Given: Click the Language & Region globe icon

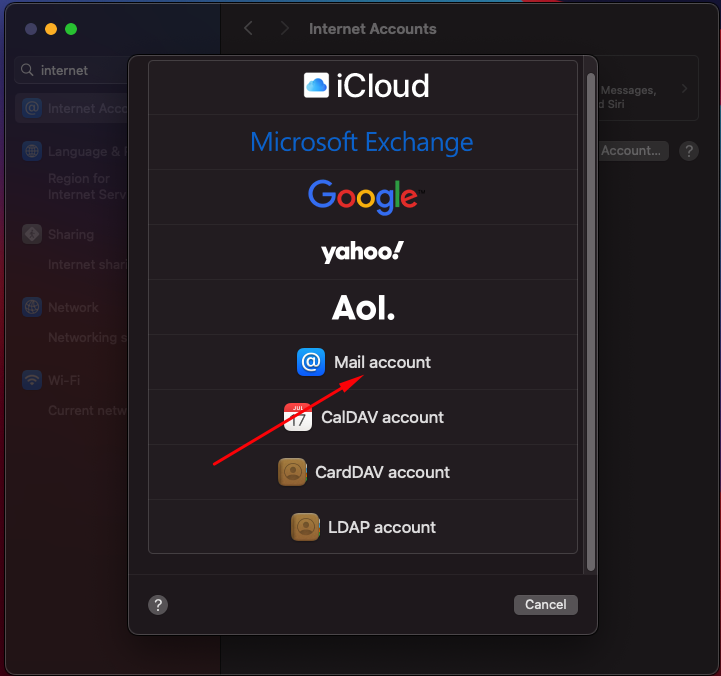Looking at the screenshot, I should 32,151.
